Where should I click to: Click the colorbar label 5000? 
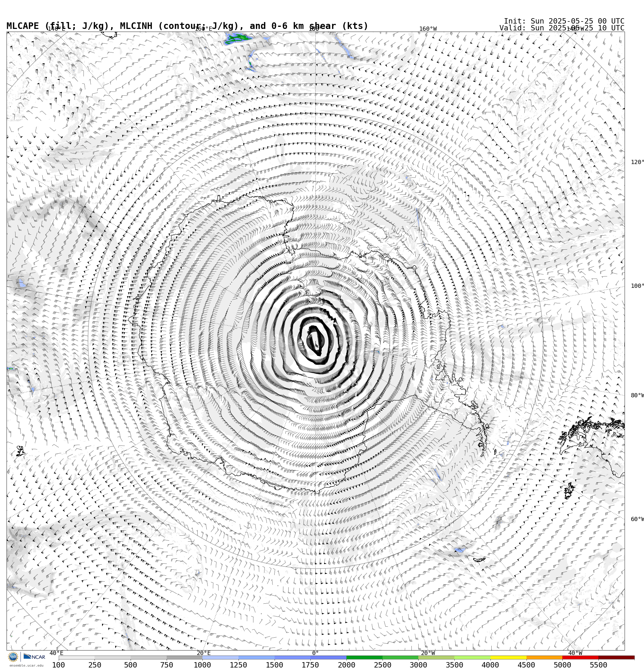click(x=562, y=665)
